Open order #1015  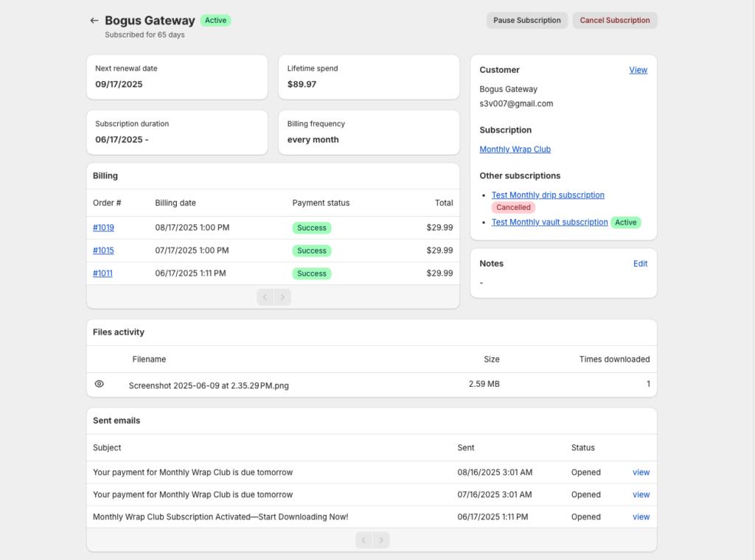[x=103, y=251]
